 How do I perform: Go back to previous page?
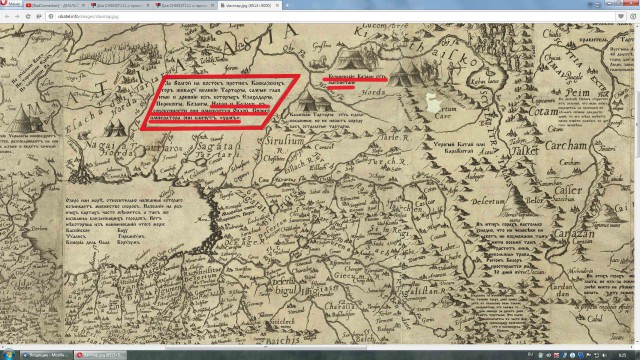click(7, 16)
